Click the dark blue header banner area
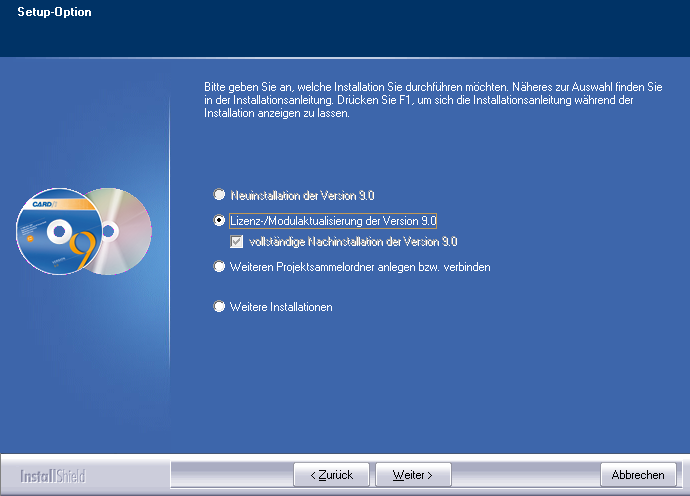 (400, 30)
